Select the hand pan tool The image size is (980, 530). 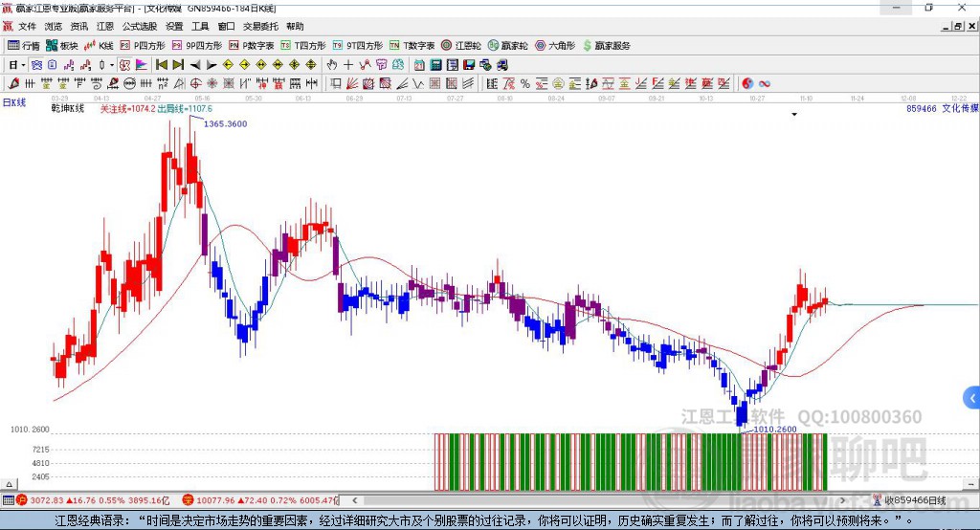[x=332, y=65]
